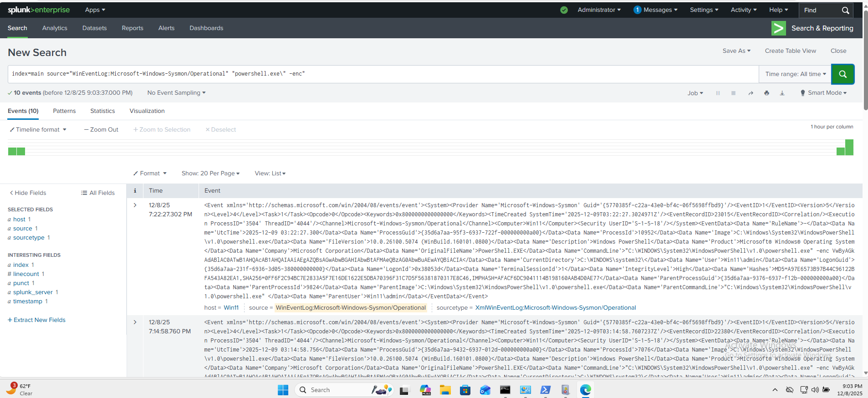
Task: Open Datasets in navigation bar
Action: [94, 28]
